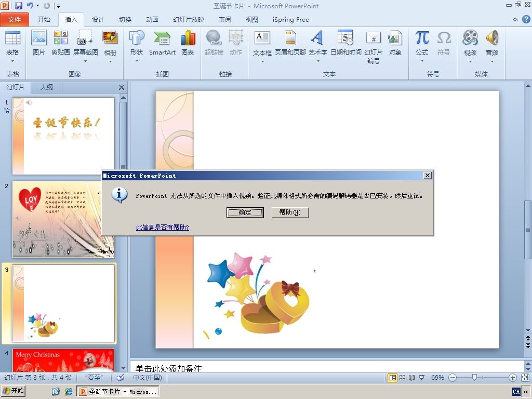Switch to the 幻灯片放映 tab
532x399 pixels.
click(x=189, y=20)
